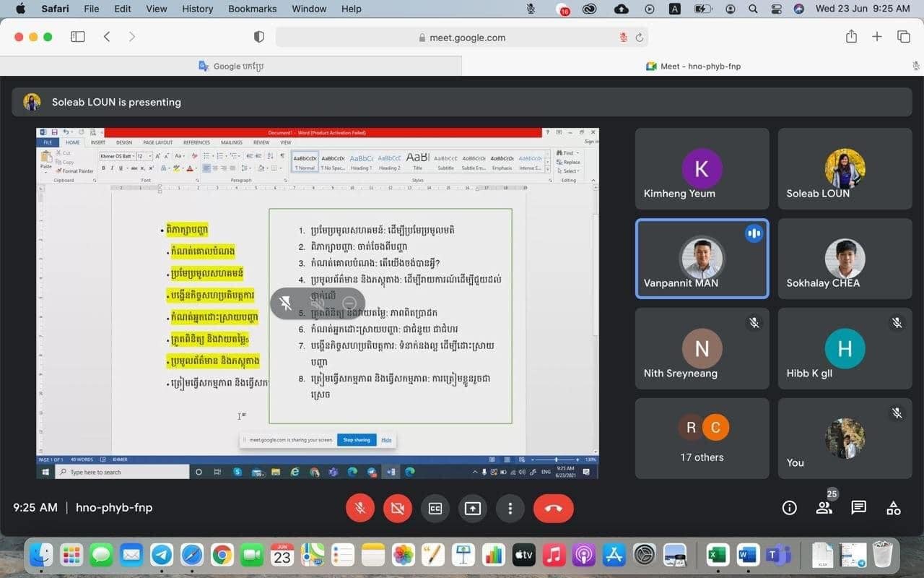Turn on closed captions
The height and width of the screenshot is (578, 924).
click(435, 509)
